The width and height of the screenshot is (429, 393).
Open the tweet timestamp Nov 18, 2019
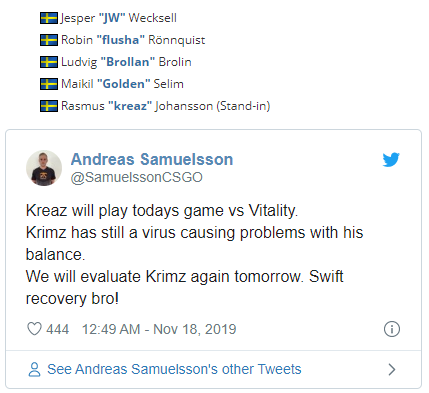[159, 329]
